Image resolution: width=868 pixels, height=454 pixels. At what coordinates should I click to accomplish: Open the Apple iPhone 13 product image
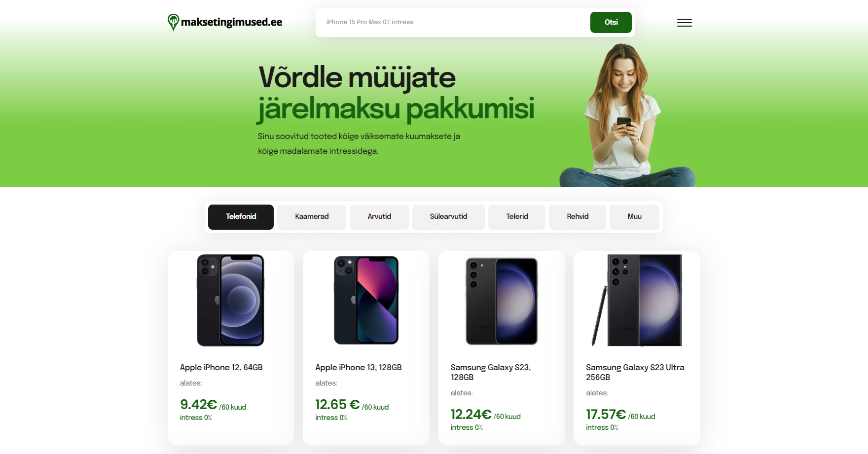click(366, 300)
